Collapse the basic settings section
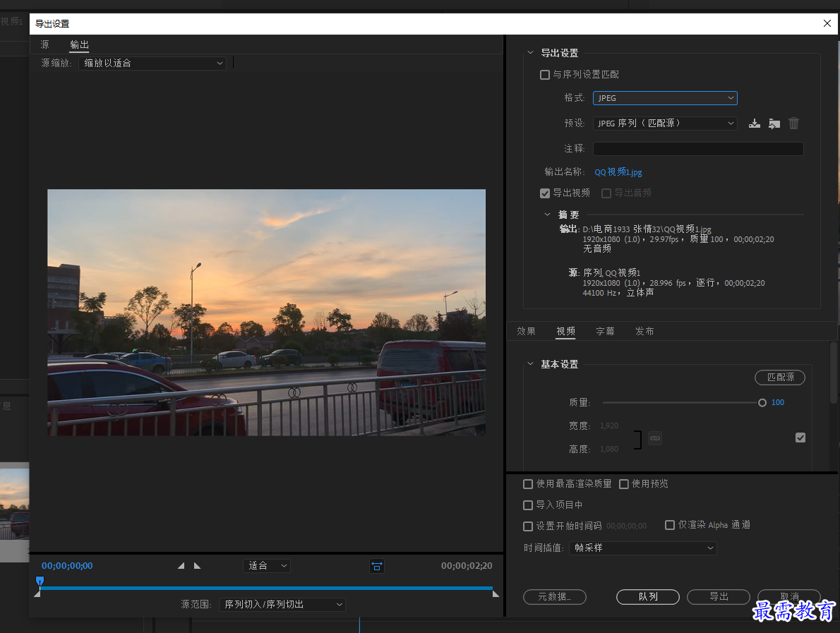The width and height of the screenshot is (840, 633). click(530, 363)
